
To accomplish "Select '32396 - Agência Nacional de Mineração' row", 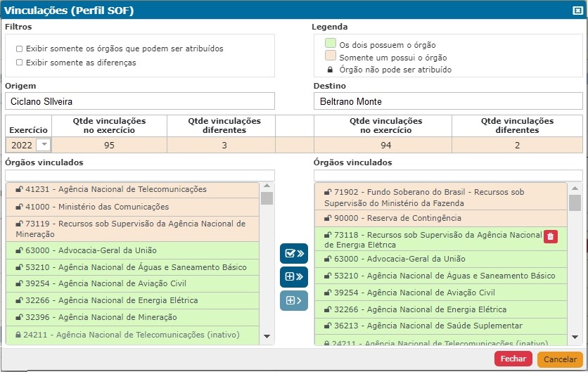I will pyautogui.click(x=132, y=317).
